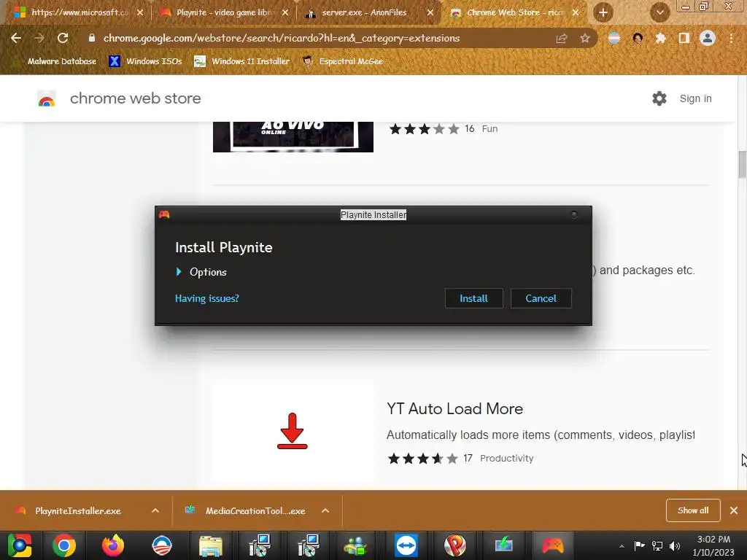
Task: Open Google Chrome from taskbar
Action: [64, 545]
